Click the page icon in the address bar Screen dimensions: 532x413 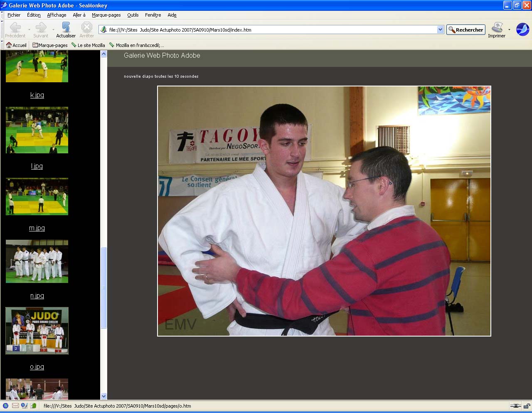pos(103,30)
